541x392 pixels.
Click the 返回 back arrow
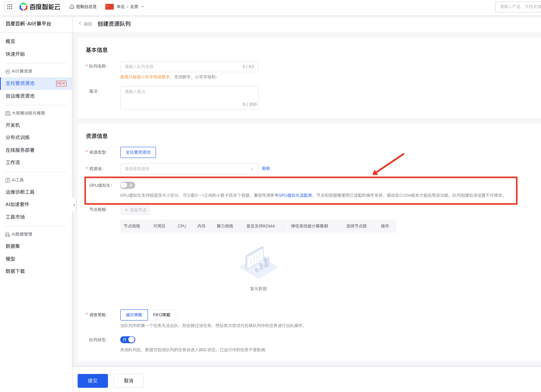[80, 23]
